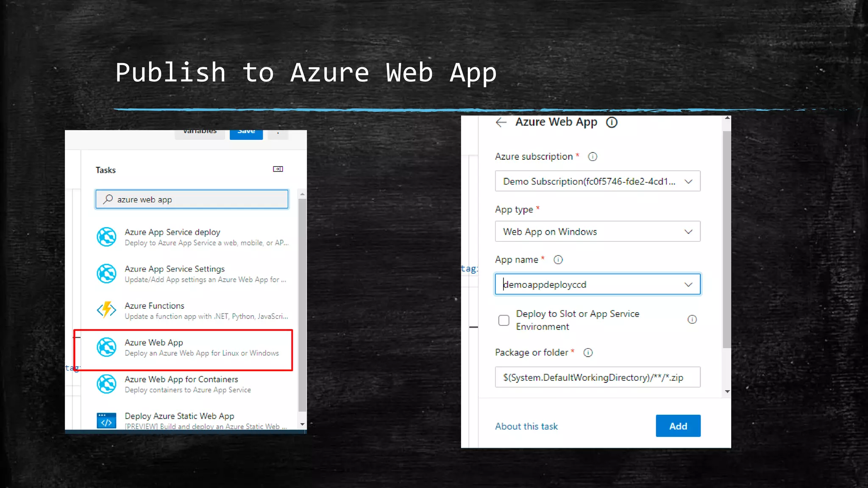Click the Azure Web App form scroll up arrow

pyautogui.click(x=727, y=118)
